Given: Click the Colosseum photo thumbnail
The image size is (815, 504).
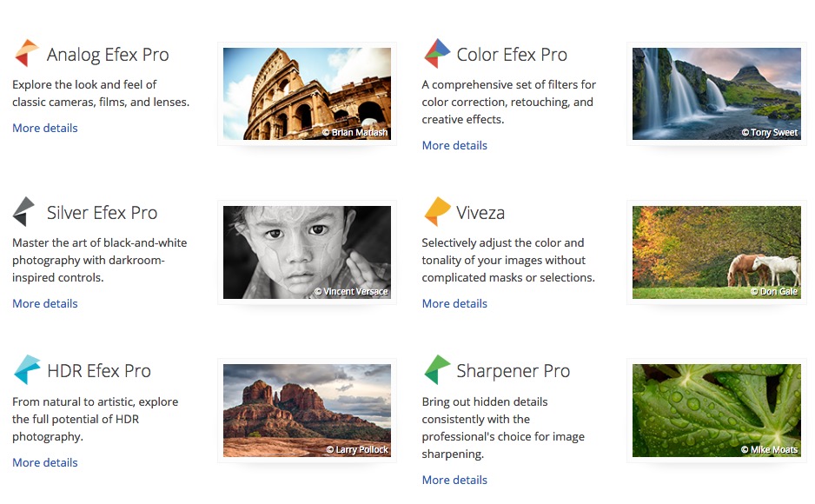Looking at the screenshot, I should click(x=307, y=94).
